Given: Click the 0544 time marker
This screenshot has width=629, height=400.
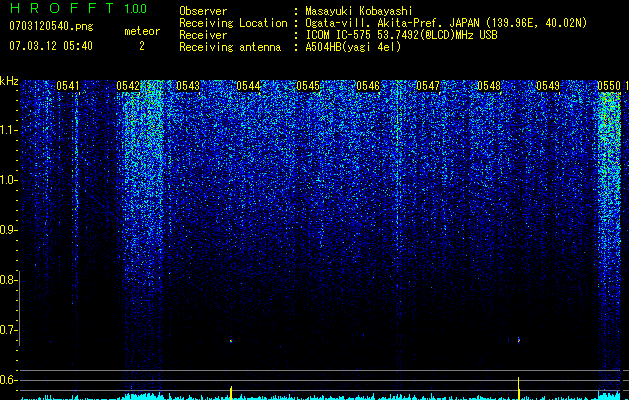Looking at the screenshot, I should [248, 86].
